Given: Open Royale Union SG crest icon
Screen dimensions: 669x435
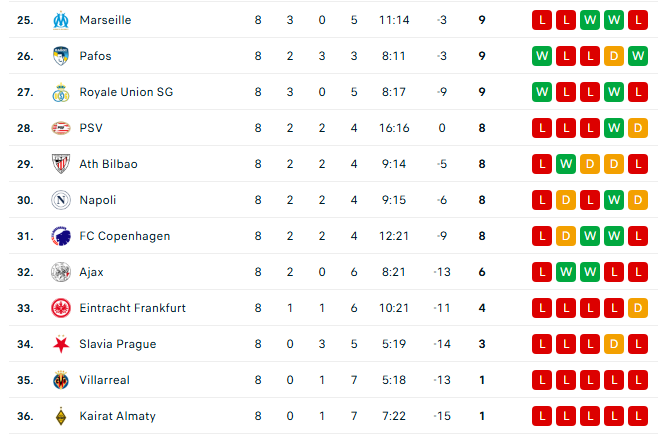Looking at the screenshot, I should tap(59, 92).
